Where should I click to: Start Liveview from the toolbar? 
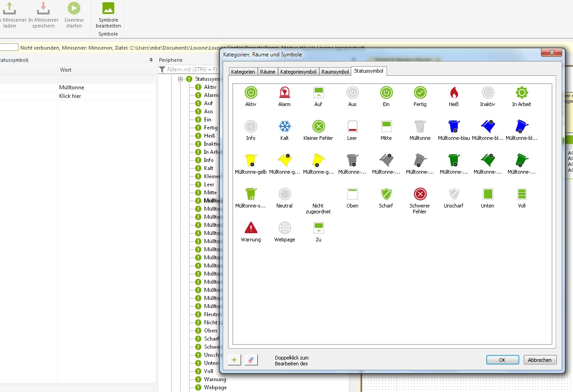tap(74, 16)
